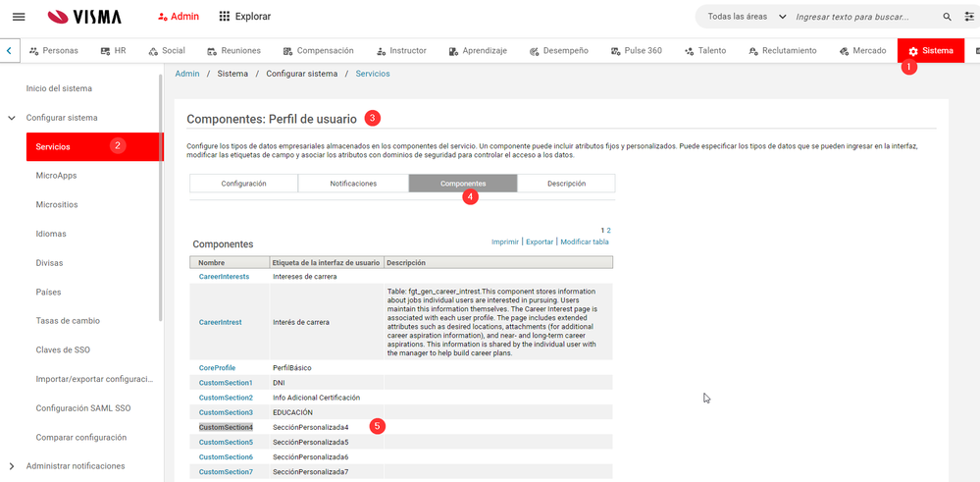Select MicroApps in the sidebar
980x482 pixels.
56,176
